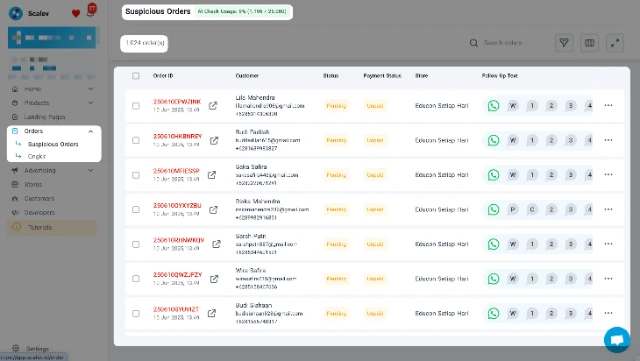Viewport: 640px width, 361px height.
Task: Tick checkbox for order 250610HKBNREY
Action: coord(136,140)
